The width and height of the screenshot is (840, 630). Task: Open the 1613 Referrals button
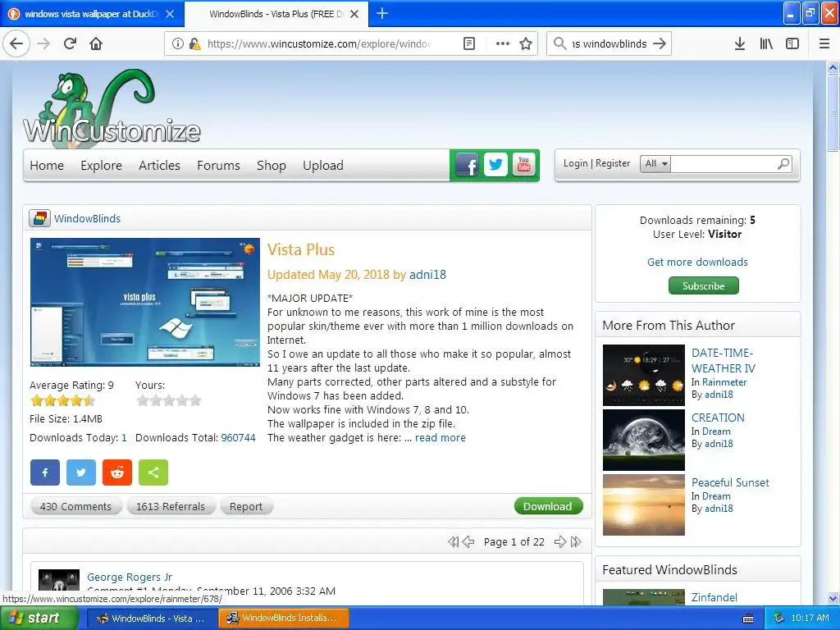[171, 506]
